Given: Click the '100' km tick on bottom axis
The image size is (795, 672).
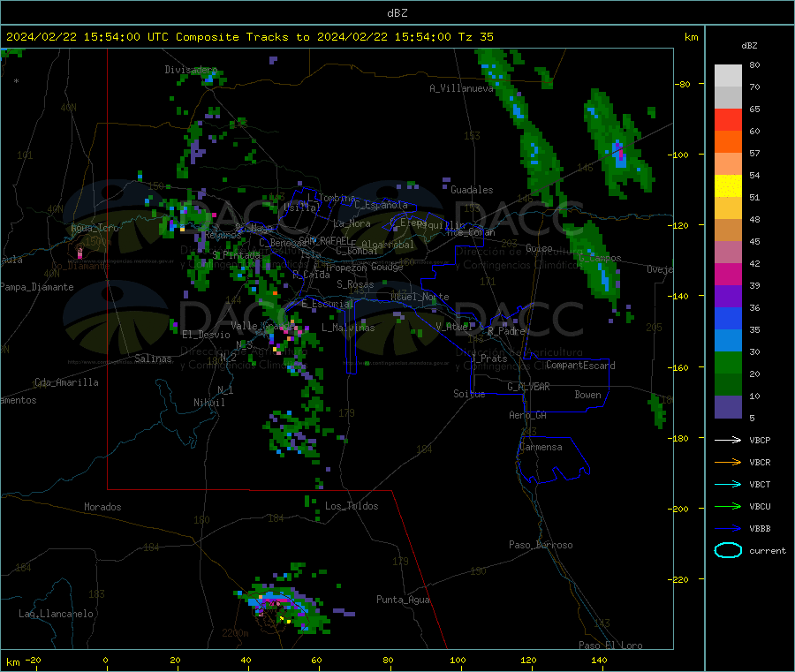Looking at the screenshot, I should (x=458, y=660).
